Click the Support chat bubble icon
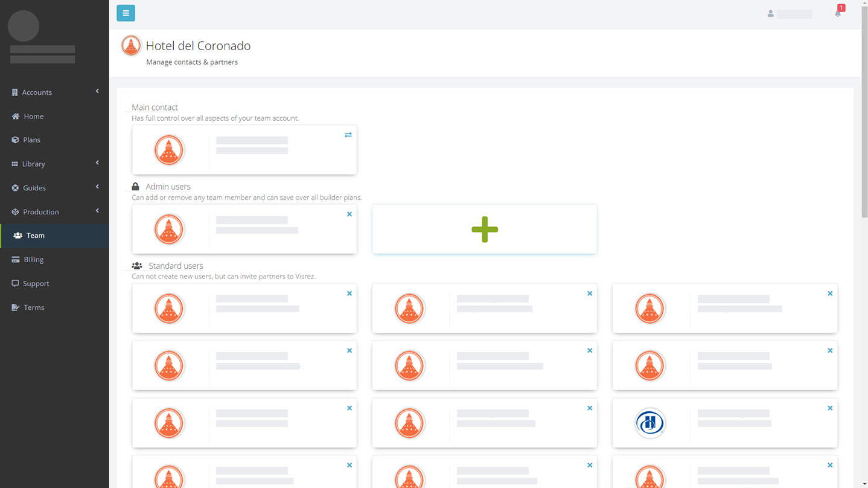Screen dimensions: 868x488 click(15, 283)
